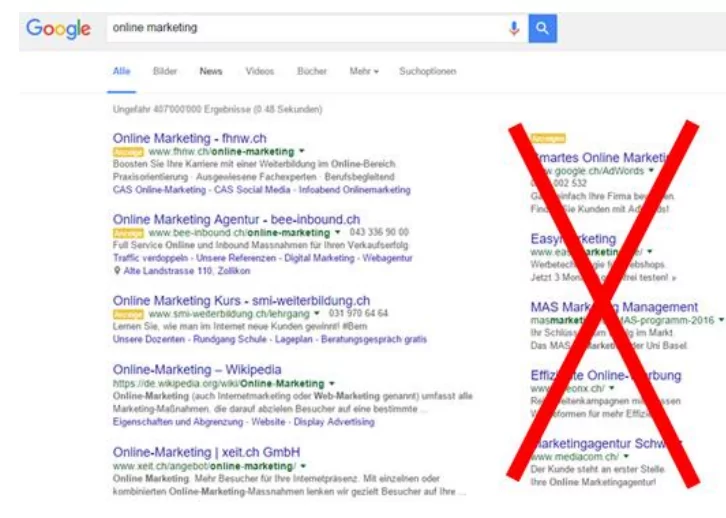Image resolution: width=726 pixels, height=518 pixels.
Task: Open Beratungsgespräch gratis sitelink
Action: tap(374, 339)
